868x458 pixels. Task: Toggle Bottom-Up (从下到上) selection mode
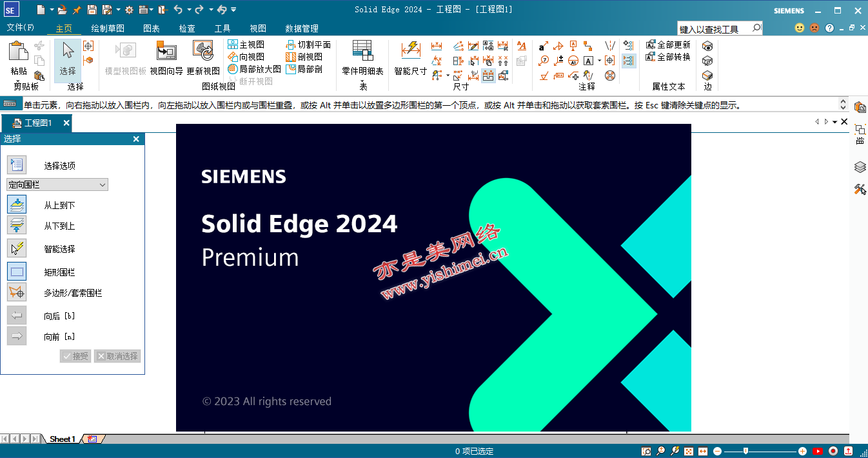tap(17, 225)
